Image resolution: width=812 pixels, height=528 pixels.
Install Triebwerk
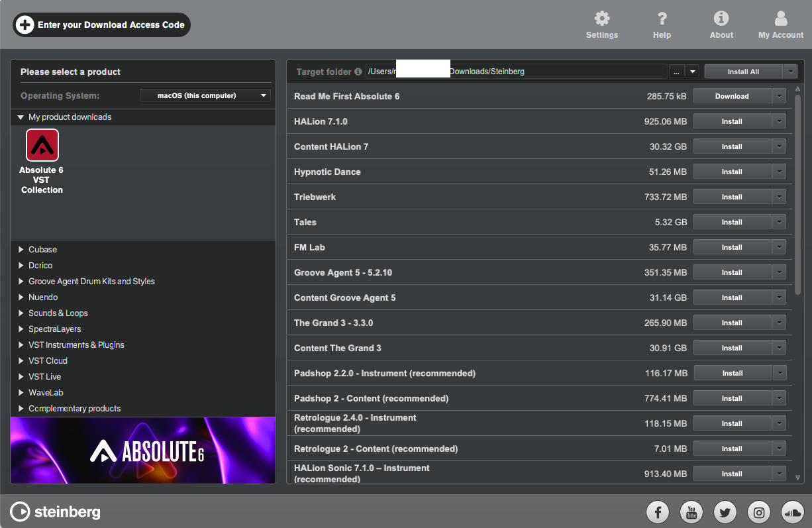click(732, 197)
